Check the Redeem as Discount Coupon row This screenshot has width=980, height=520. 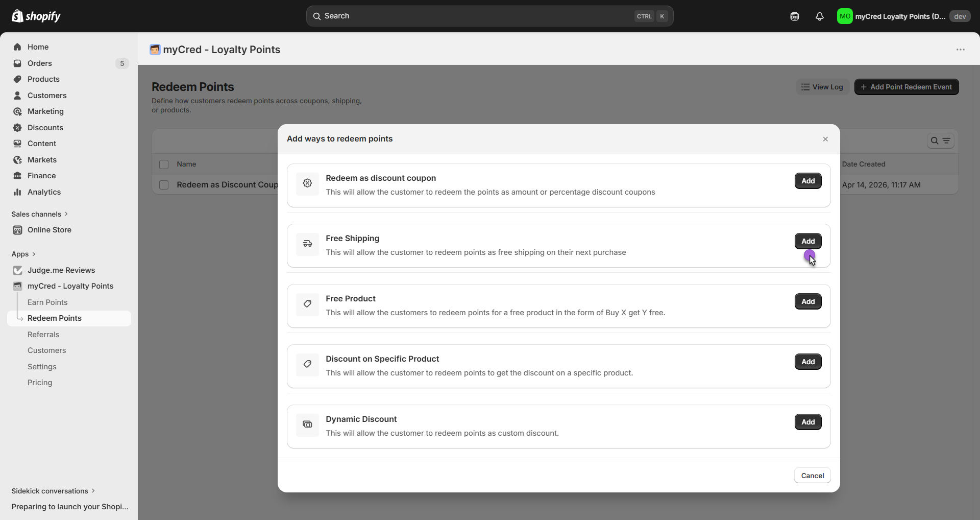(x=164, y=185)
